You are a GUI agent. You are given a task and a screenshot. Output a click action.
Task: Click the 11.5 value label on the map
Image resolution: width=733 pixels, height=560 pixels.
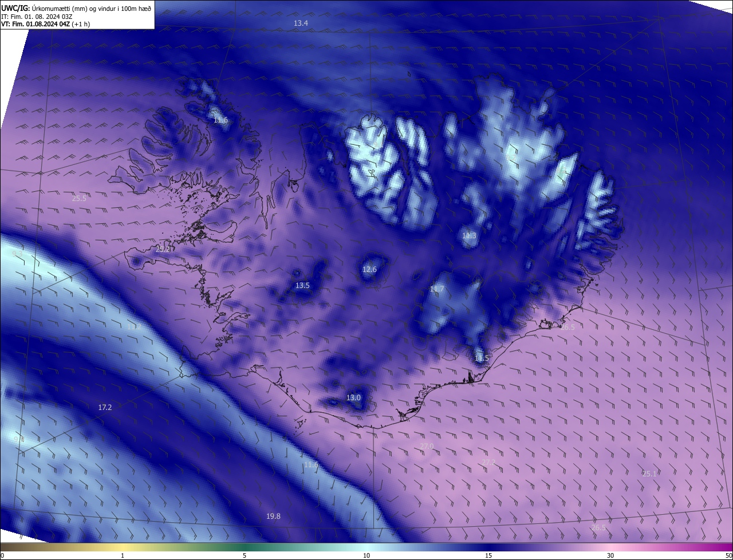[x=482, y=358]
